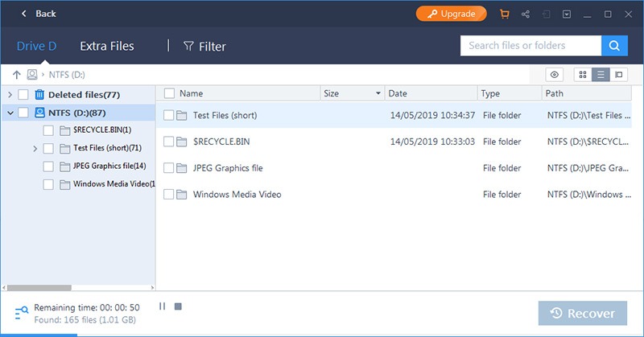Screen dimensions: 644x337
Task: Switch to list details view
Action: [x=601, y=75]
